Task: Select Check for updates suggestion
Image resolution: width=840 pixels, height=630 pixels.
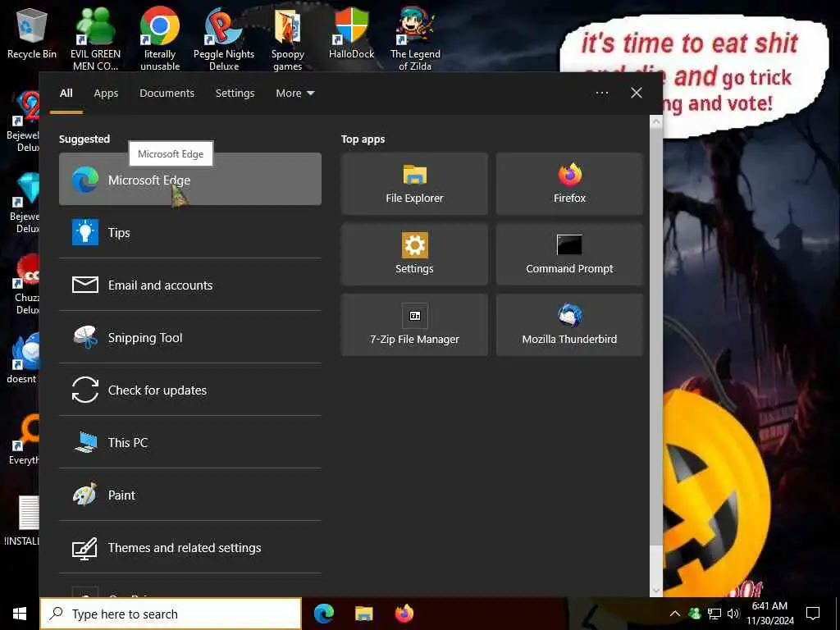Action: coord(190,390)
